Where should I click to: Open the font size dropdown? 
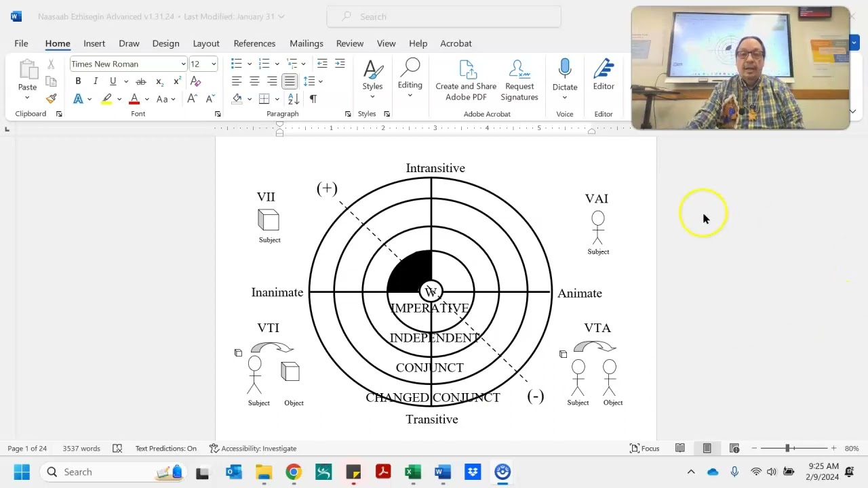[x=214, y=64]
